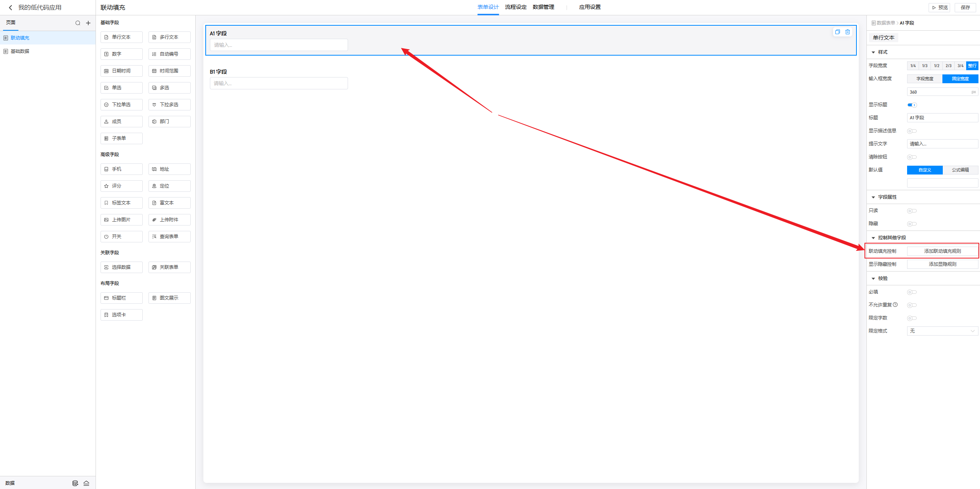Toggle the 显示标题 switch
The height and width of the screenshot is (489, 980).
pos(912,105)
